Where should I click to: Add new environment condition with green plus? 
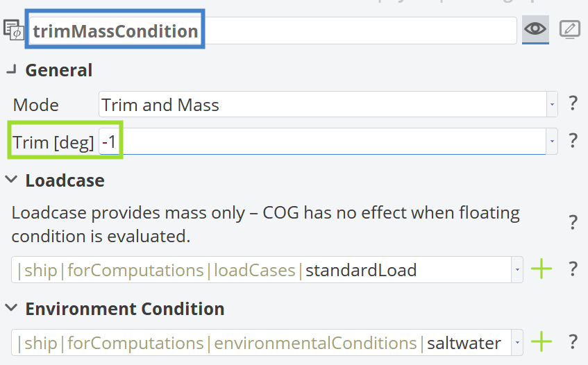click(x=541, y=342)
